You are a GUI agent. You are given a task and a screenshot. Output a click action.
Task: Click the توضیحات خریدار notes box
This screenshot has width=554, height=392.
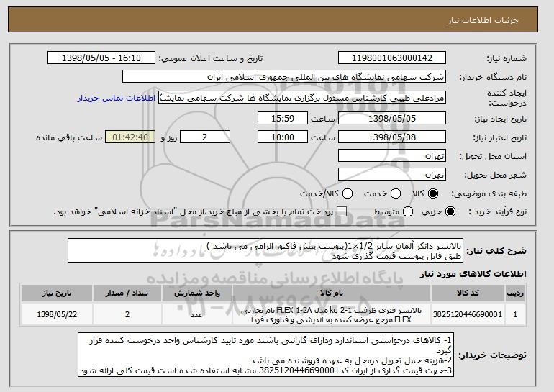(265, 355)
